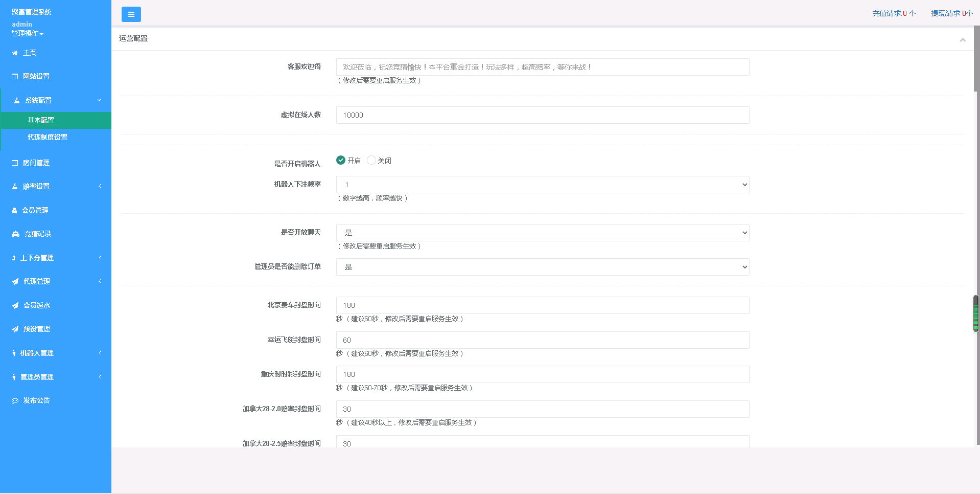This screenshot has height=494, width=980.
Task: Click the 网站设置 sidebar icon
Action: click(x=15, y=77)
